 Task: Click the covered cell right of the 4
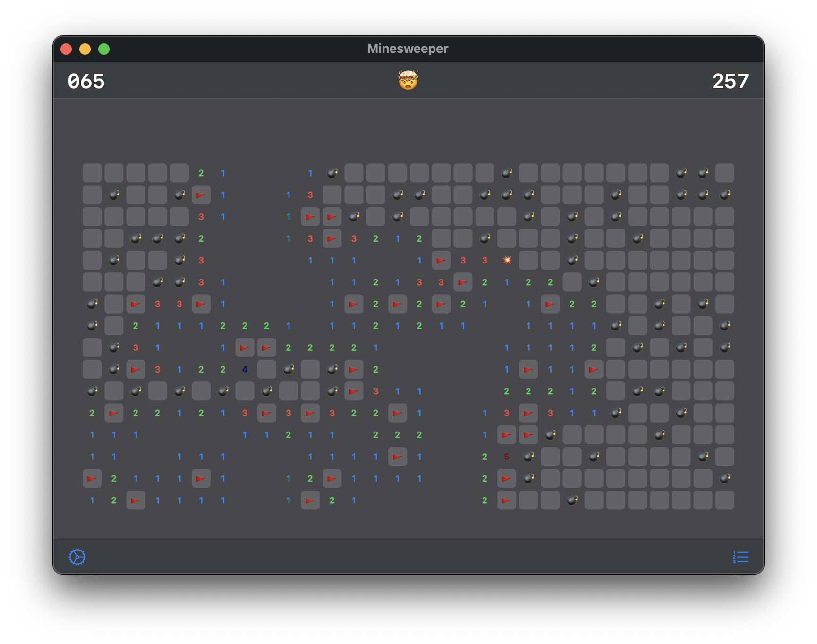[x=267, y=369]
